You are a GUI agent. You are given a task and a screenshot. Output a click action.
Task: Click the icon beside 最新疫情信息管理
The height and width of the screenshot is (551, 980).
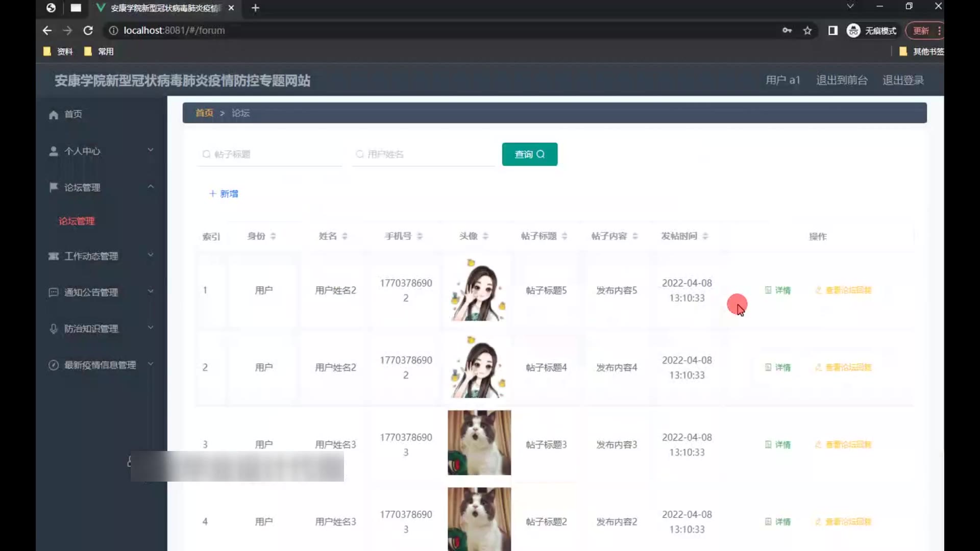pyautogui.click(x=54, y=365)
